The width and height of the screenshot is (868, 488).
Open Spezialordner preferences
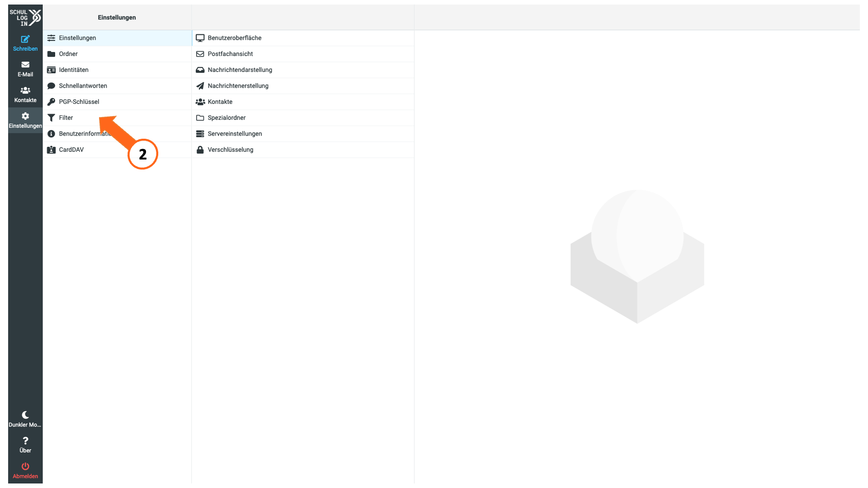click(x=303, y=118)
